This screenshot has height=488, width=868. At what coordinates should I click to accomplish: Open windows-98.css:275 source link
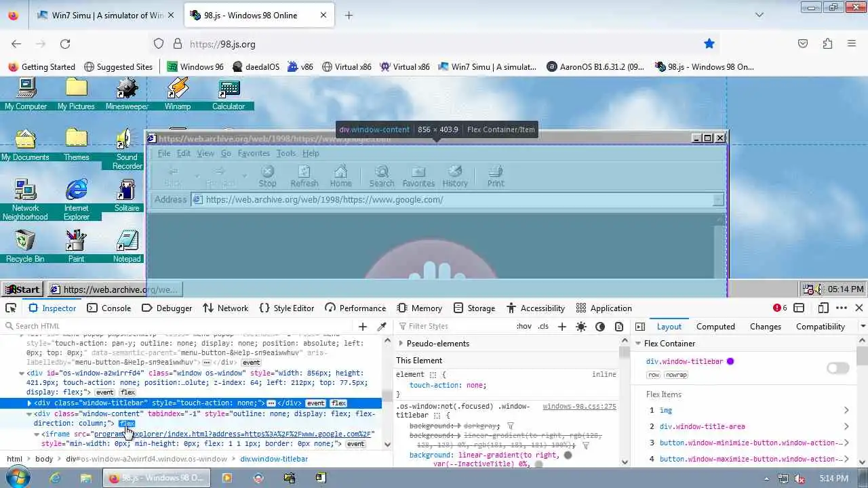click(579, 407)
